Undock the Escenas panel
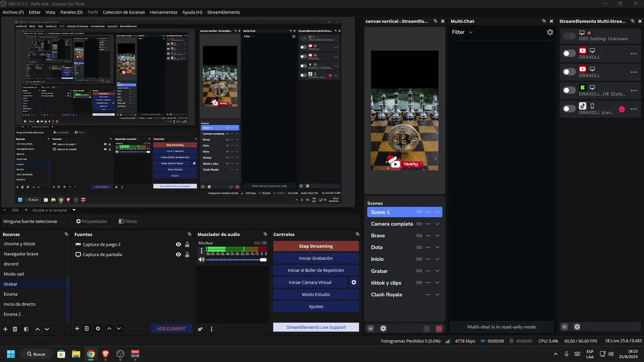The height and width of the screenshot is (362, 644). (66, 234)
